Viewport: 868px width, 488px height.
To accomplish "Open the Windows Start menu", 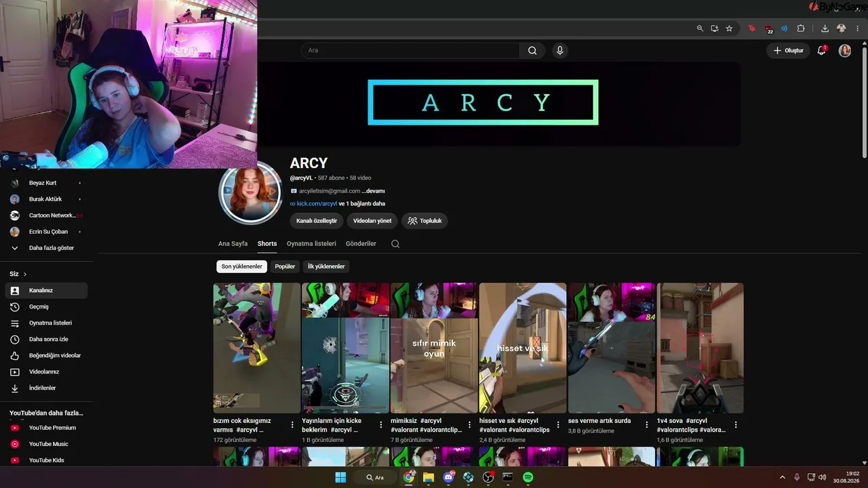I will tap(340, 477).
